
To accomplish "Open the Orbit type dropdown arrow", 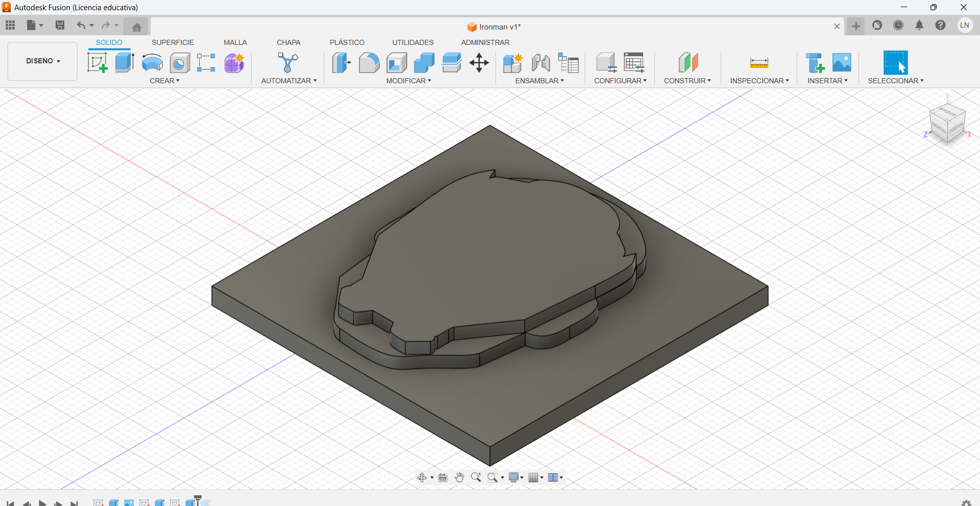I will click(x=432, y=478).
